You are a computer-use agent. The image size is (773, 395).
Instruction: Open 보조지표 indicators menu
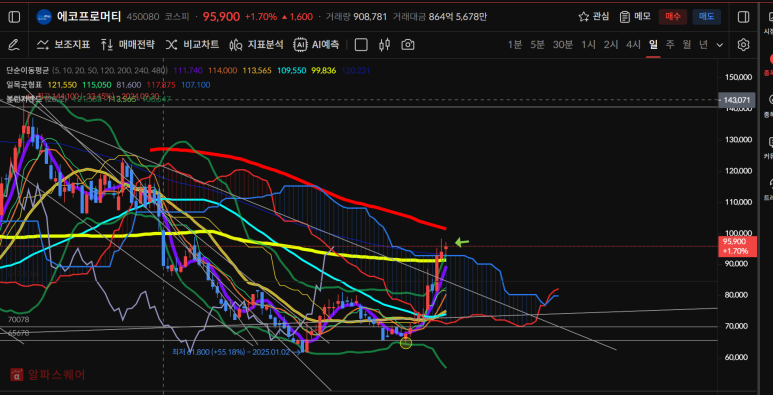point(64,45)
